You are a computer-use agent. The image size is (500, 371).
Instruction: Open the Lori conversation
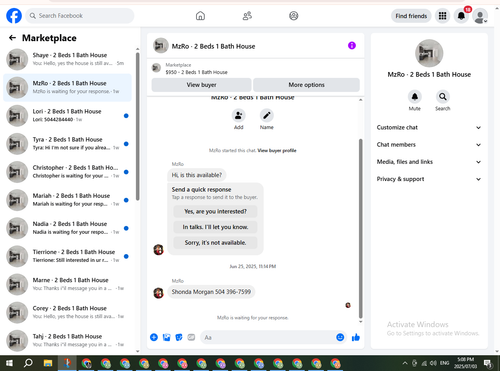point(68,116)
